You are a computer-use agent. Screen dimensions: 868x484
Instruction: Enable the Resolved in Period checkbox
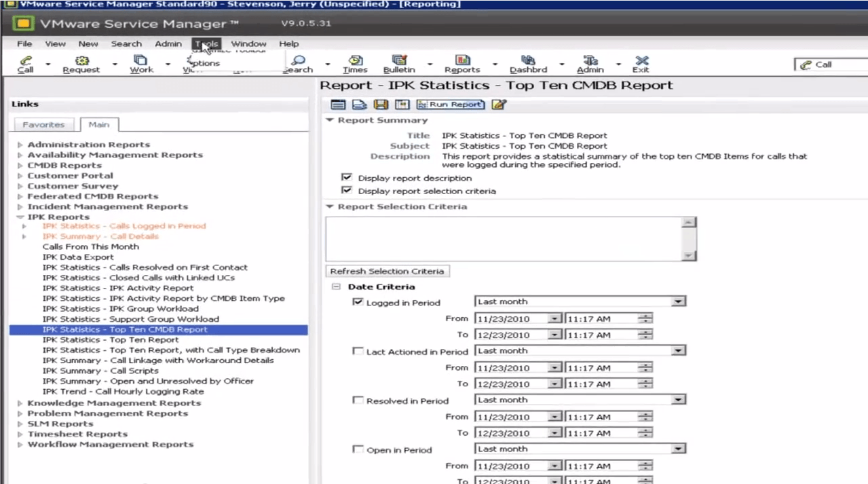(x=359, y=400)
